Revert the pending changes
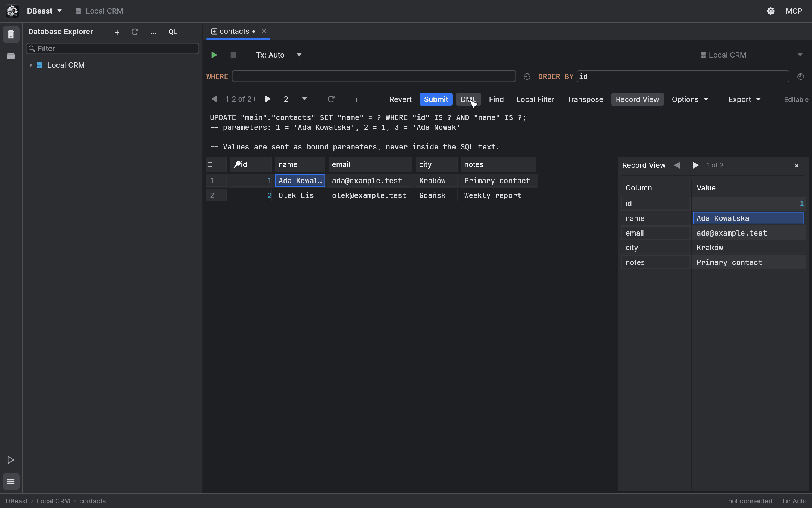 (x=400, y=99)
